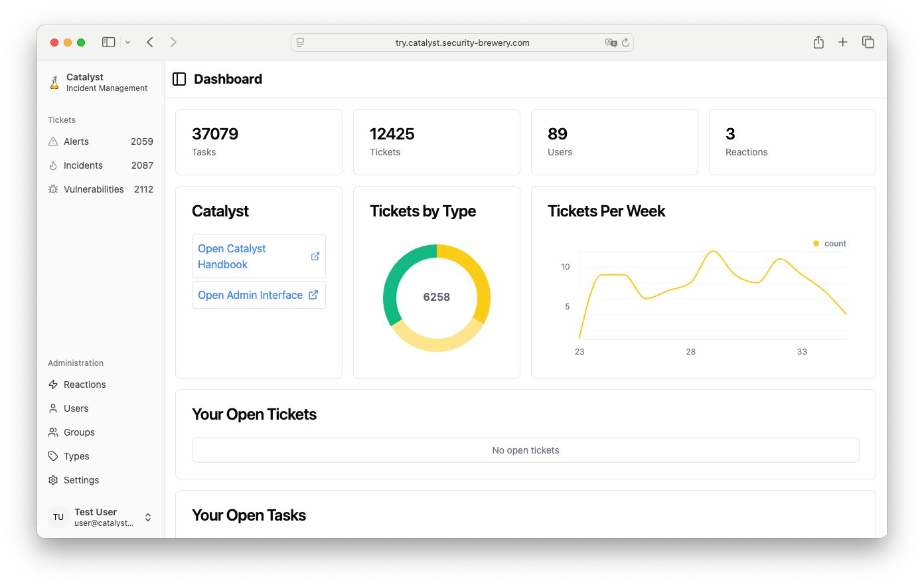Viewport: 924px width, 587px height.
Task: Toggle the panel icon beside the Dashboard title
Action: pyautogui.click(x=179, y=78)
